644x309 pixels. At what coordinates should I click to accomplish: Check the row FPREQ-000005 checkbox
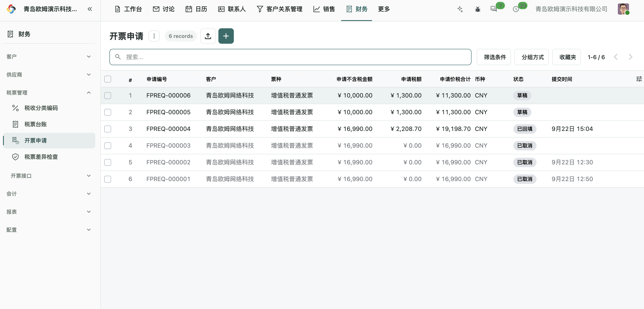coord(108,112)
